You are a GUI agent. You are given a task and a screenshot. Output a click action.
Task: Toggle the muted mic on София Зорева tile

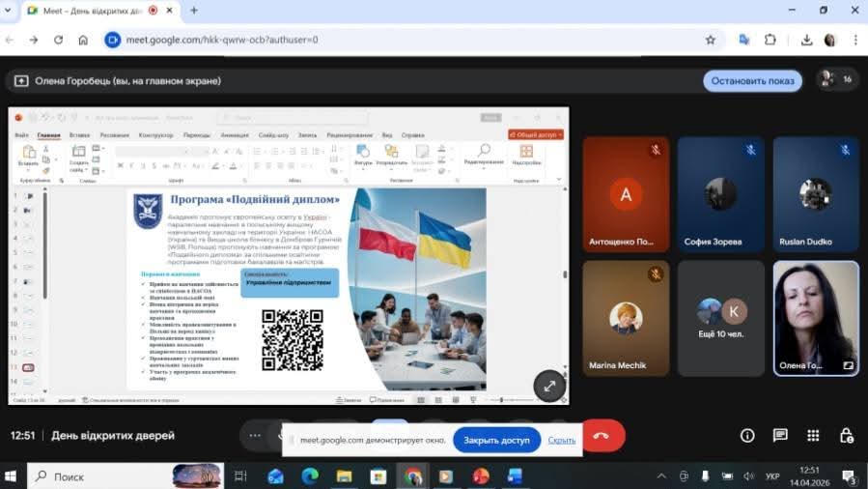[750, 150]
